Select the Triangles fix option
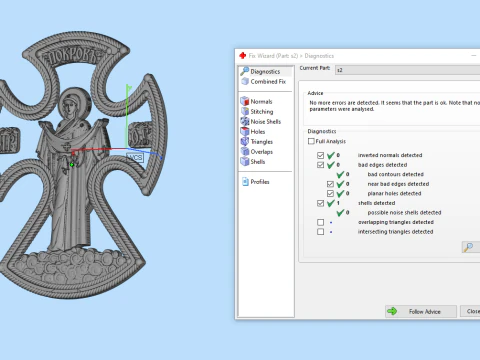Image resolution: width=480 pixels, height=360 pixels. coord(262,141)
